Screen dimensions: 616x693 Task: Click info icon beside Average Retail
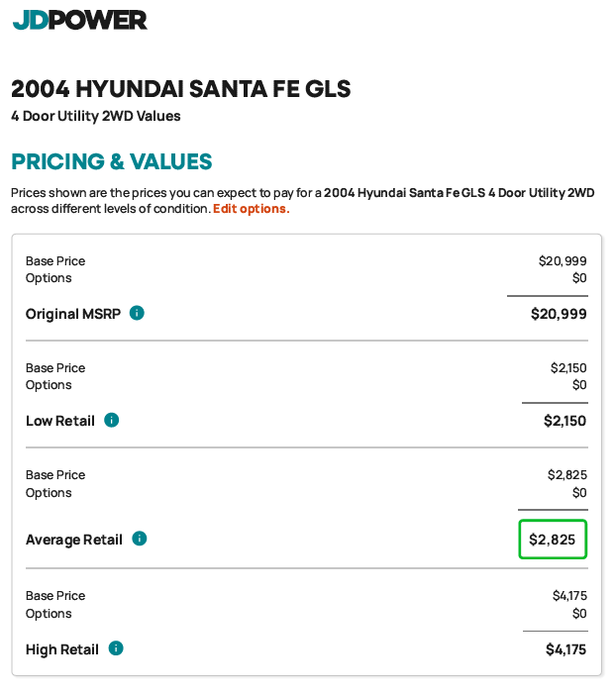140,539
